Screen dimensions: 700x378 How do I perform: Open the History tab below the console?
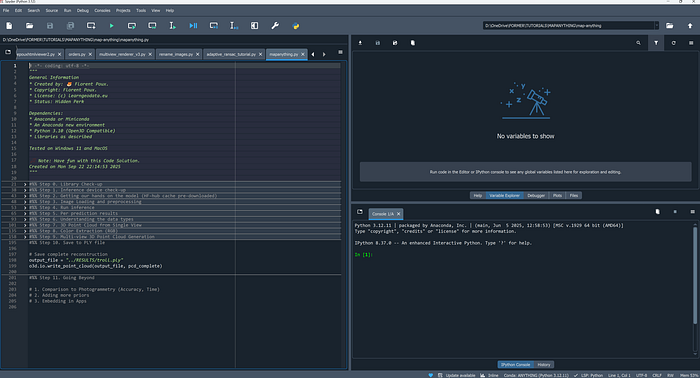pos(544,365)
